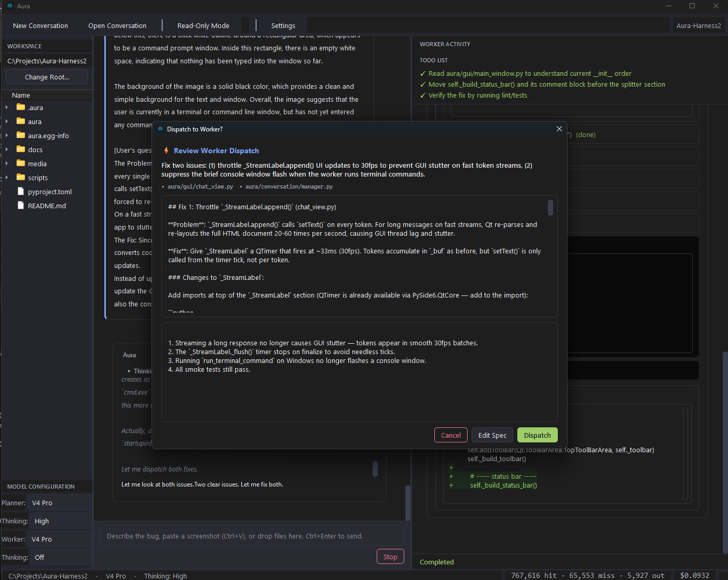Click todo item 'Verify the fix by running lint/tests'
Viewport: 728px width, 580px height.
coord(477,95)
